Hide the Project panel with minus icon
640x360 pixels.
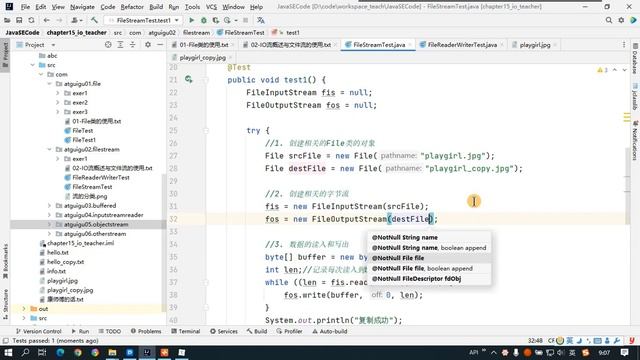click(x=160, y=44)
